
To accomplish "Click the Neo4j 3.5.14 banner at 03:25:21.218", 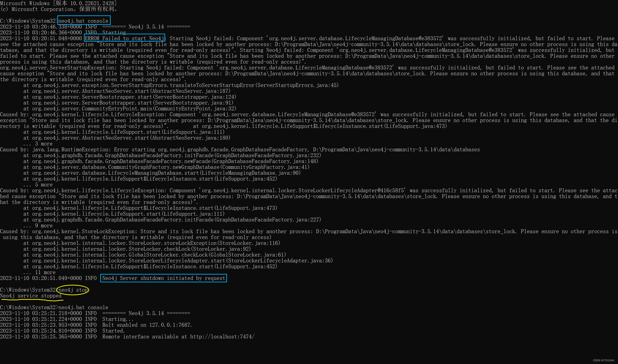I will coord(146,313).
